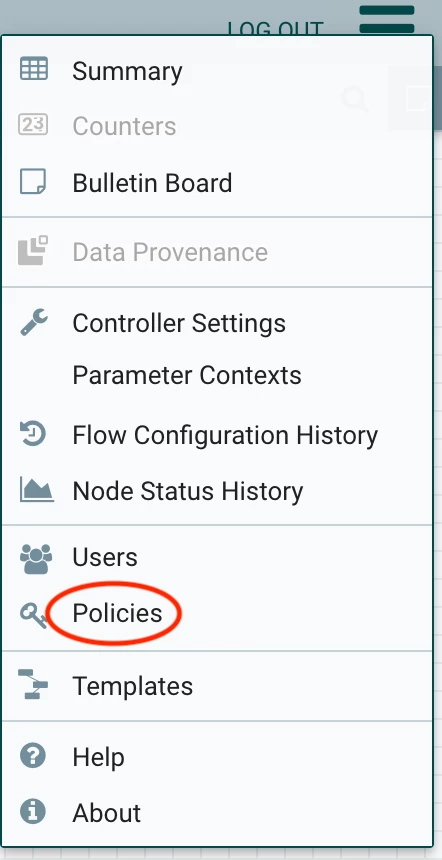Click the About info icon

click(33, 811)
